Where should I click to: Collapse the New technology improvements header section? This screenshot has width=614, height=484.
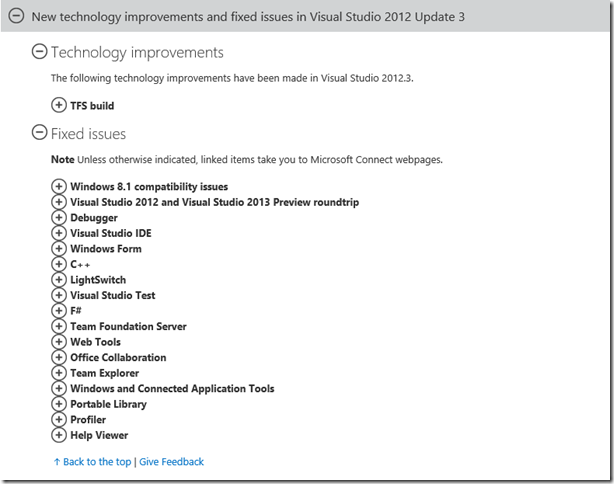pyautogui.click(x=16, y=16)
